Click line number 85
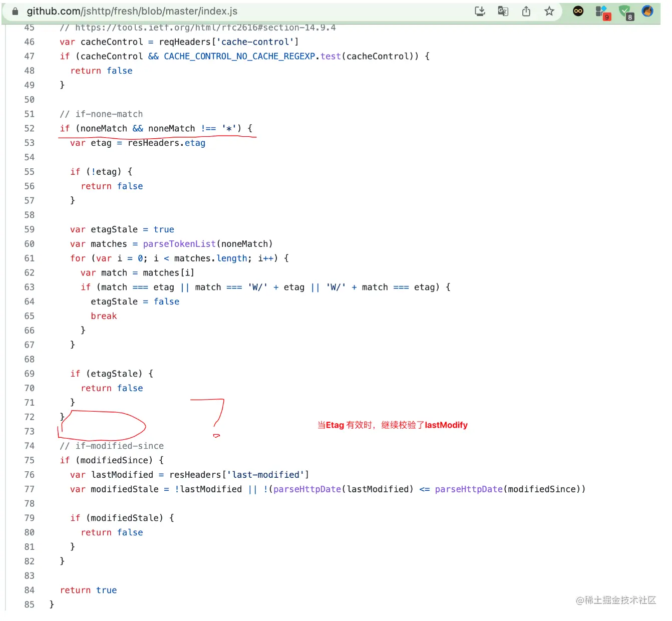Viewport: 672px width, 621px height. [x=30, y=605]
